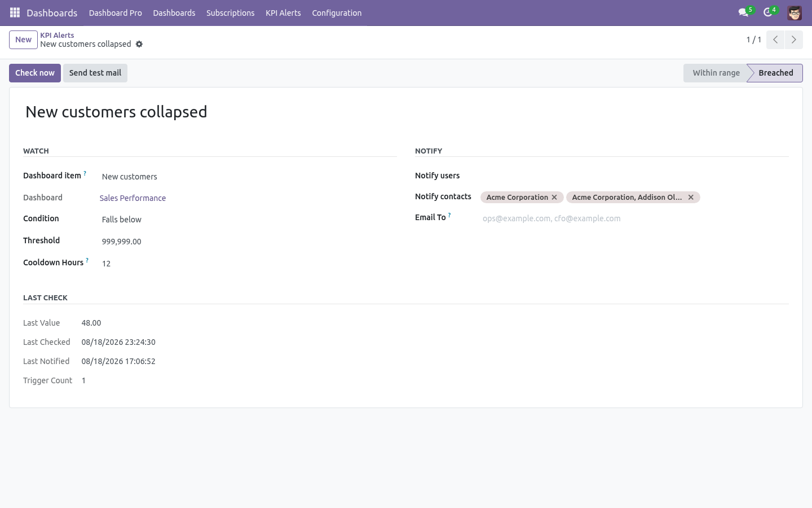Edit the Threshold field 999,999.00
This screenshot has width=812, height=508.
click(248, 242)
